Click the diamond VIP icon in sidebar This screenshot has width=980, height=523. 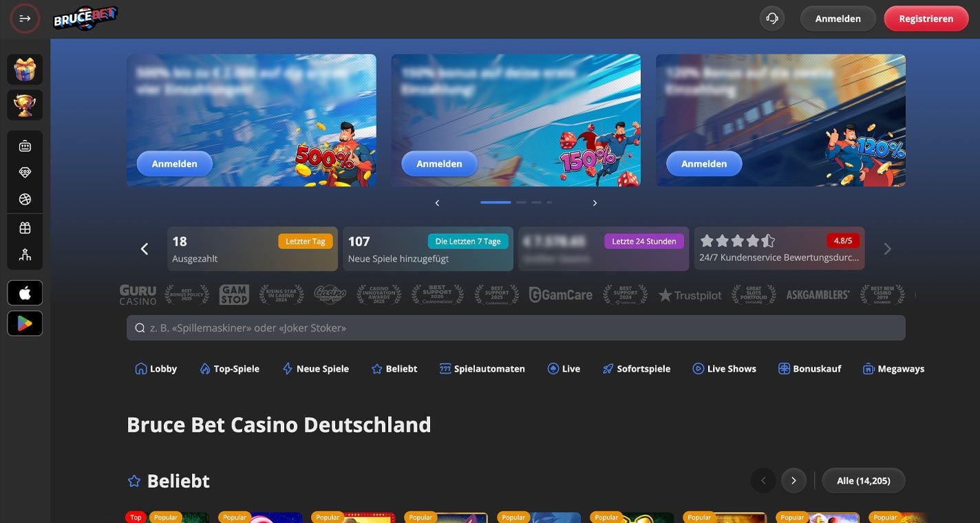(25, 173)
